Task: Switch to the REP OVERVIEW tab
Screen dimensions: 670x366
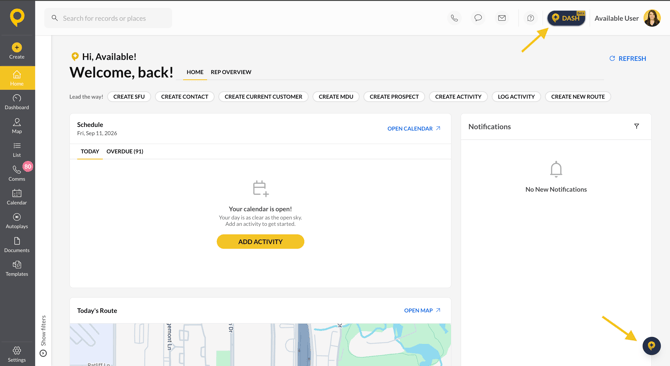Action: coord(231,72)
